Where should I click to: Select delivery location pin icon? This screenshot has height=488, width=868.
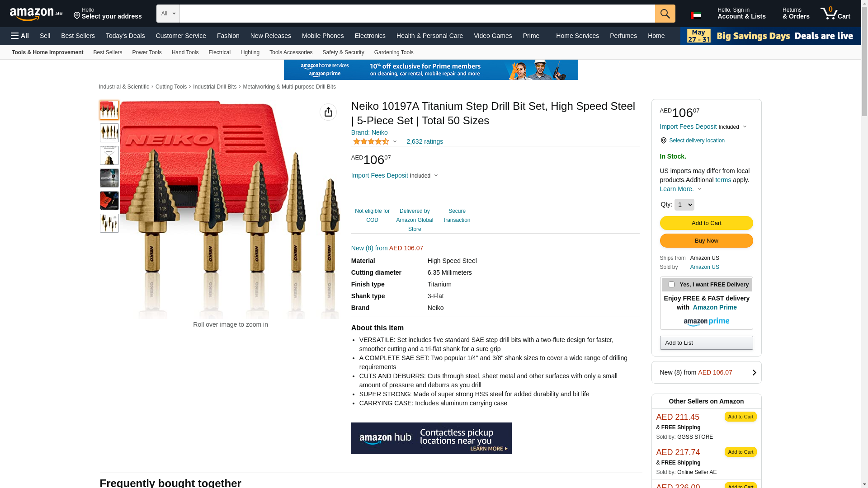663,141
